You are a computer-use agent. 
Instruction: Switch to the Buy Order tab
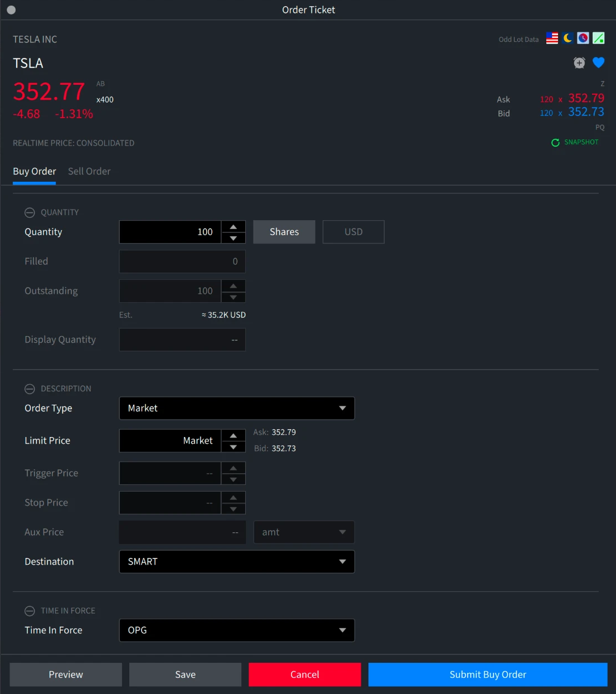pos(35,172)
